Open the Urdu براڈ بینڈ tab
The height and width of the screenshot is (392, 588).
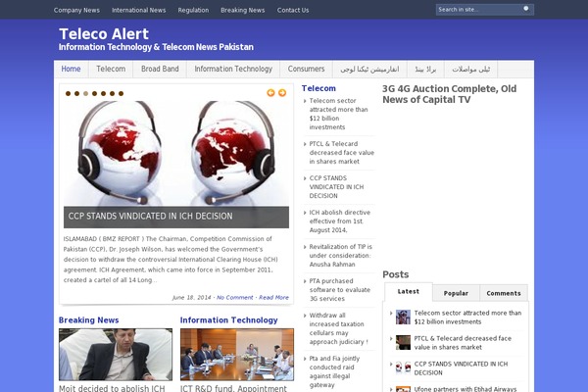[425, 69]
